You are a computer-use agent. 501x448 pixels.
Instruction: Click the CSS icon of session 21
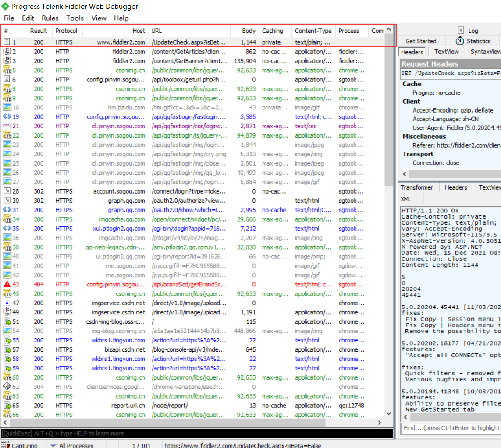click(7, 126)
